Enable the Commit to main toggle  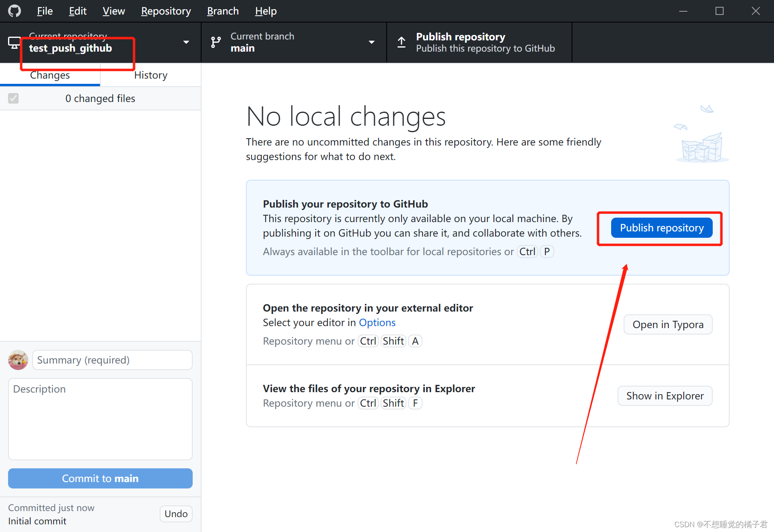click(100, 478)
